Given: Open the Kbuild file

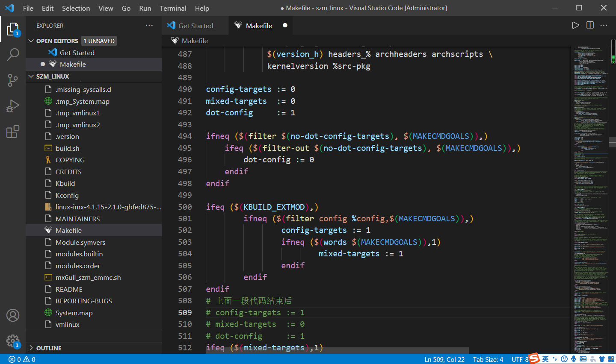Looking at the screenshot, I should coord(94,183).
